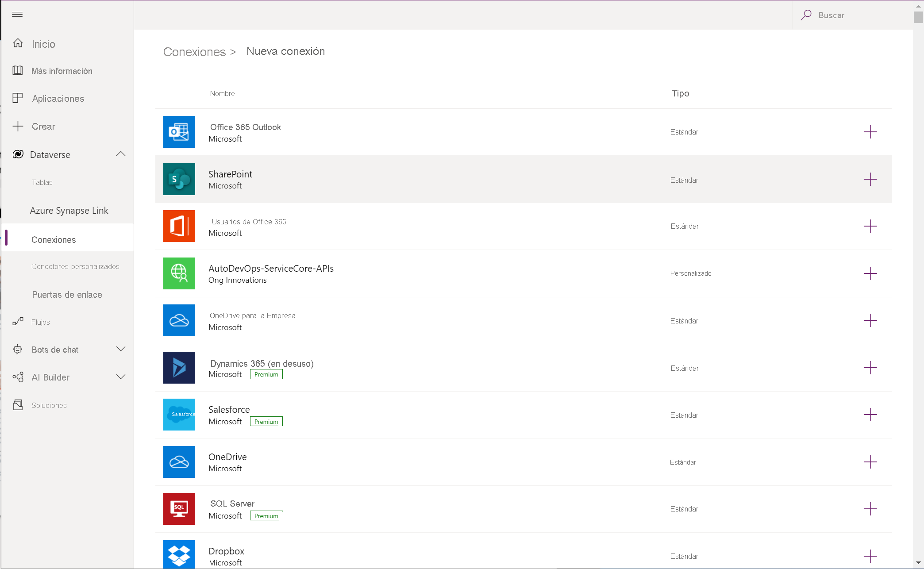Select the Office 365 Outlook connector icon
The image size is (924, 569).
pos(179,132)
